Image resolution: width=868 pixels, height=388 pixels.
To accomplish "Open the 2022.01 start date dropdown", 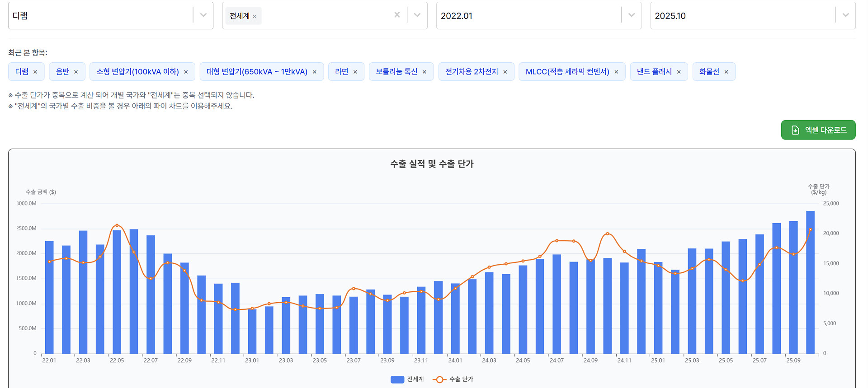I will 631,15.
